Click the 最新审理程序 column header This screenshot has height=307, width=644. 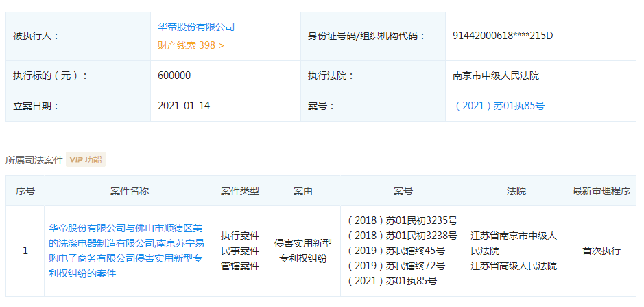pos(601,191)
